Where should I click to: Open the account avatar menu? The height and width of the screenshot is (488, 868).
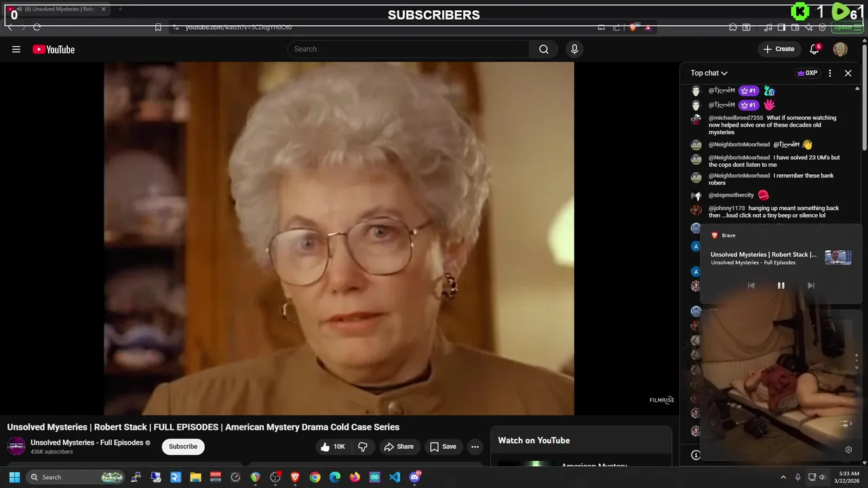(840, 49)
